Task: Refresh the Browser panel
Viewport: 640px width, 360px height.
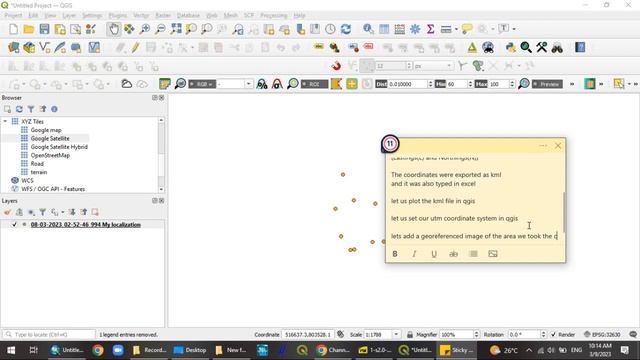Action: [19, 109]
